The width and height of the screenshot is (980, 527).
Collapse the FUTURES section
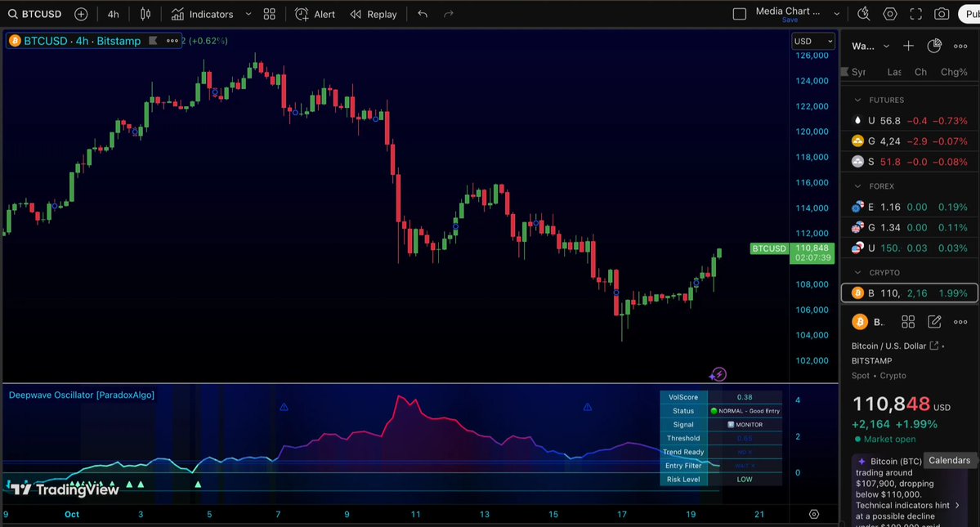point(857,100)
